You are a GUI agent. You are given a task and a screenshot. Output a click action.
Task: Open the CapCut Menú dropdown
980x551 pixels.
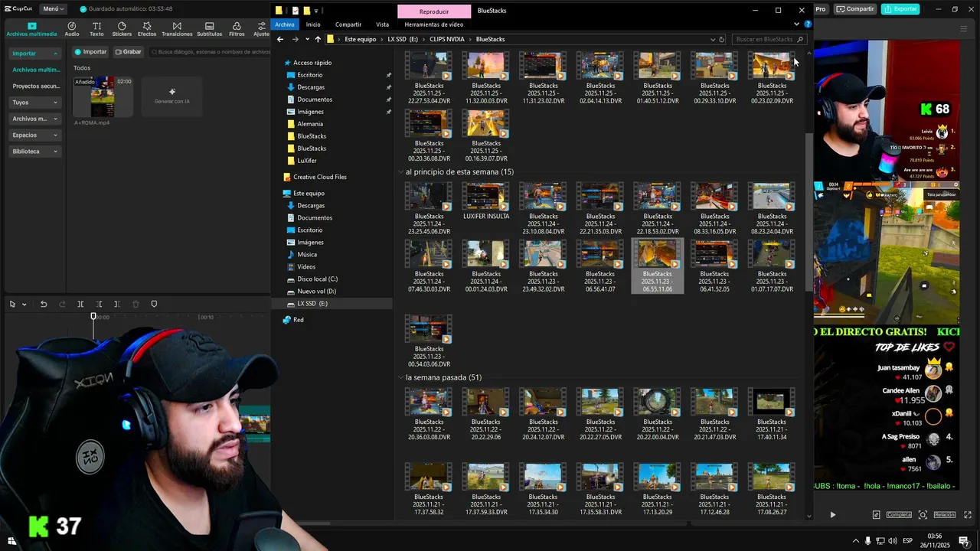coord(53,9)
